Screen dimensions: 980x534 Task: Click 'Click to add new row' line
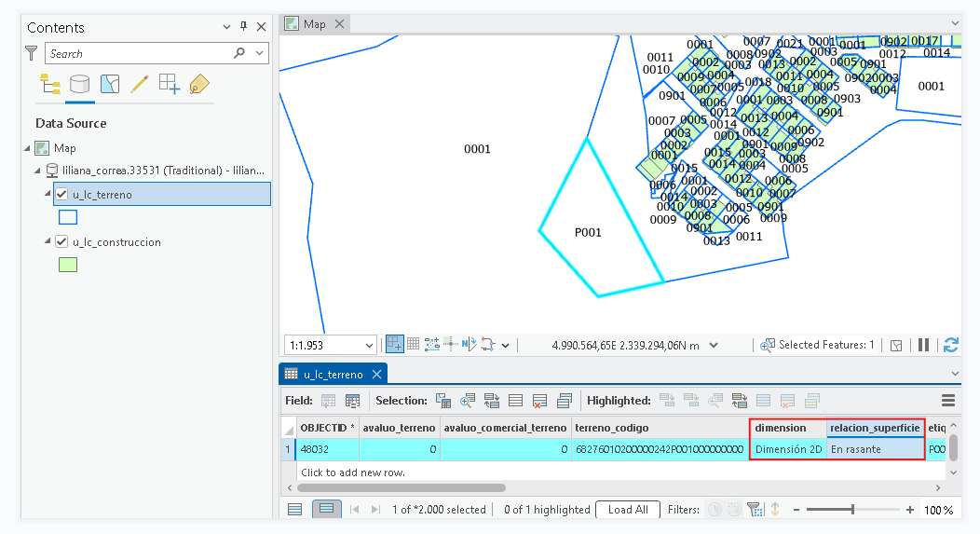point(353,472)
